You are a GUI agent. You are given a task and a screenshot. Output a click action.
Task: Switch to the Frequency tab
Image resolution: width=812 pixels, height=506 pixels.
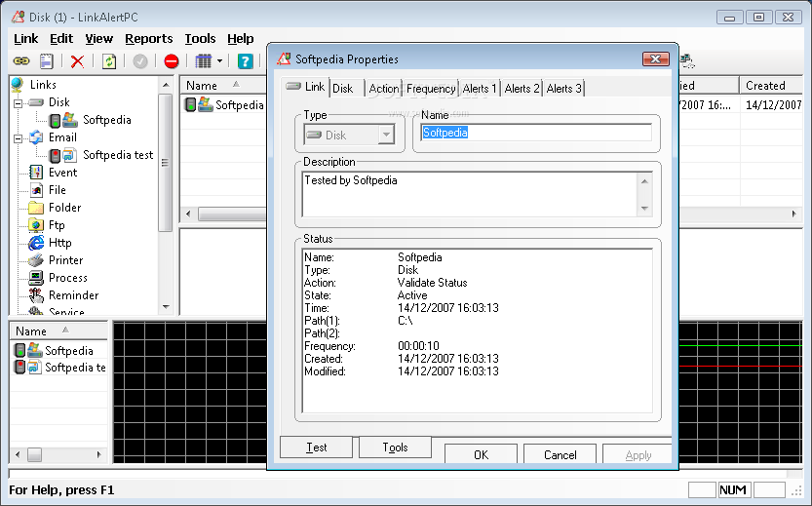click(431, 89)
